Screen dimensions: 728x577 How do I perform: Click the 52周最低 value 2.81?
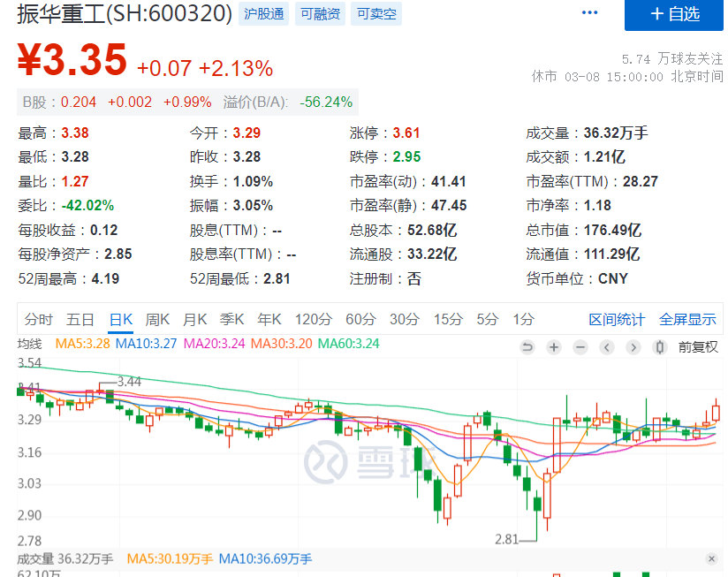point(277,278)
